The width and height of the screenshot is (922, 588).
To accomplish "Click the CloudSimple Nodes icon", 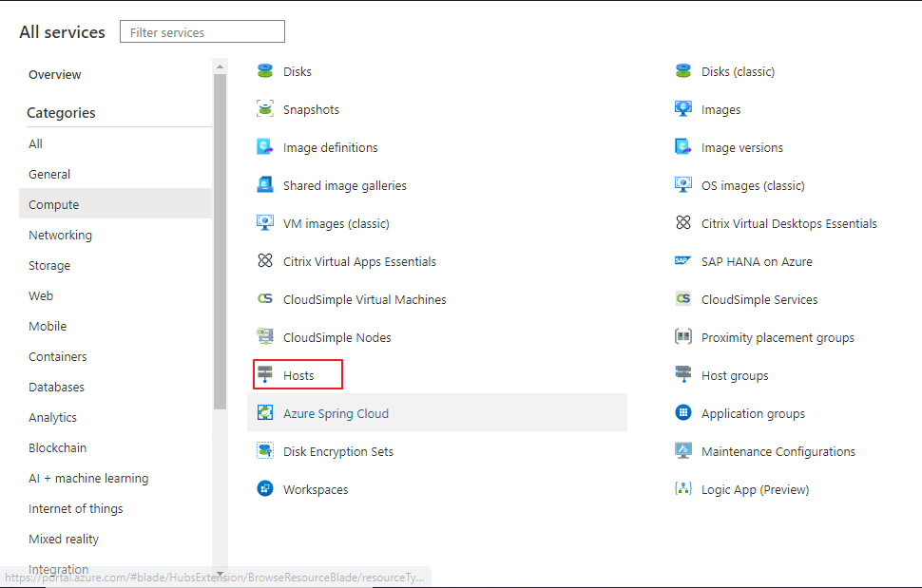I will (265, 337).
